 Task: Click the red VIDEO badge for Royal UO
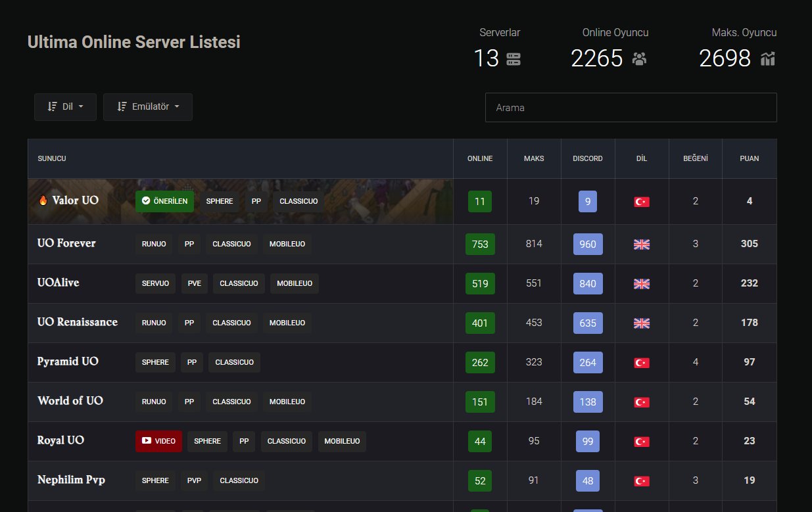tap(159, 441)
